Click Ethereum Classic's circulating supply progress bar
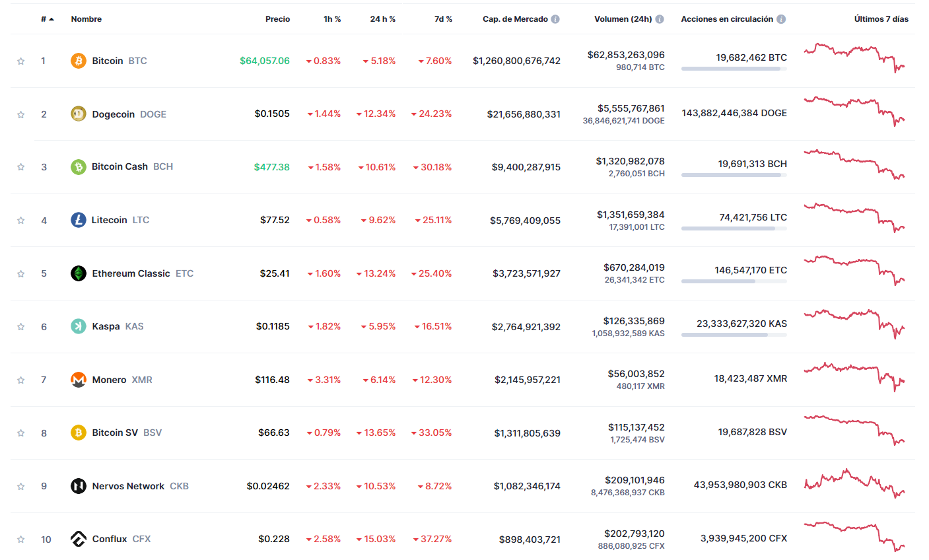 pos(734,281)
